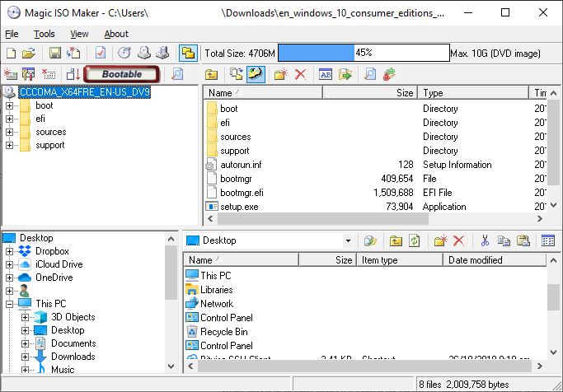Click the rename AB icon in ISO toolbar

(x=326, y=74)
